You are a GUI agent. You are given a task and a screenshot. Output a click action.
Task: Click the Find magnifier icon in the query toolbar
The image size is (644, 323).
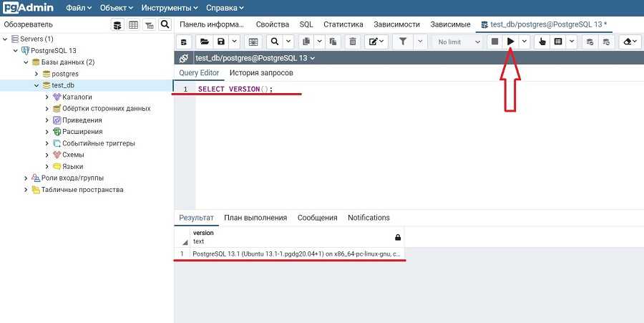[274, 42]
